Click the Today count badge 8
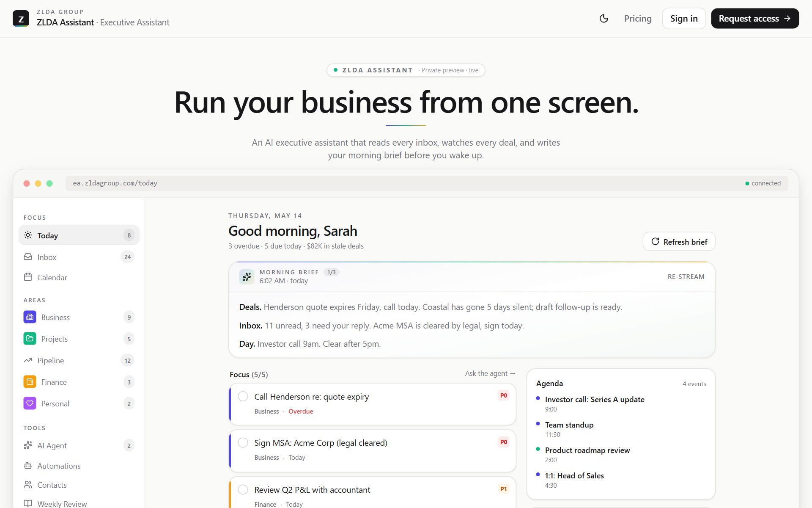Viewport: 812px width, 508px height. point(129,235)
